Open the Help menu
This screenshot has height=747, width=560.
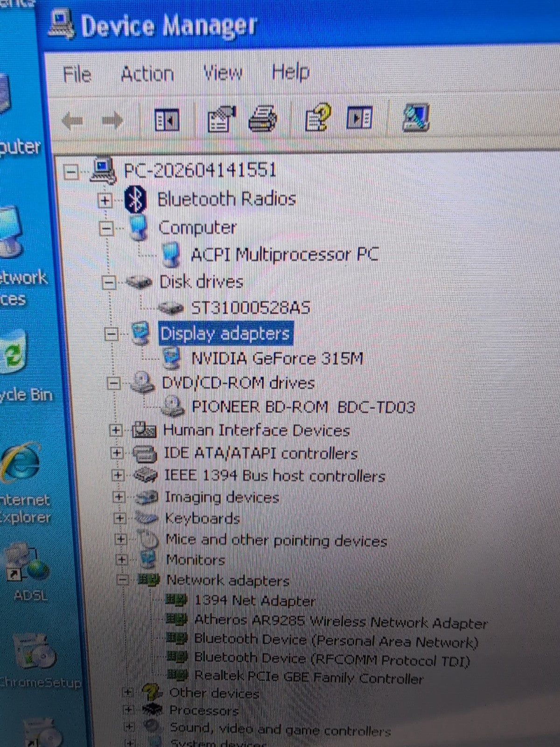pos(290,72)
